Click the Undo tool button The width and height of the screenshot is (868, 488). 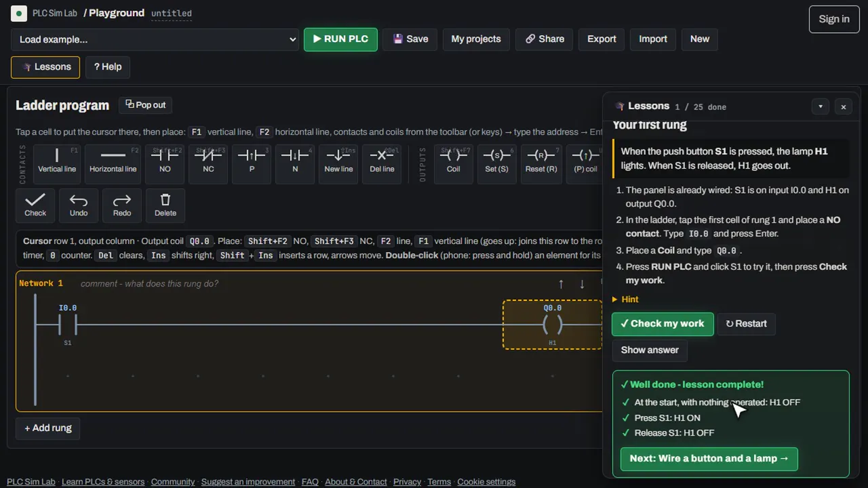click(79, 205)
